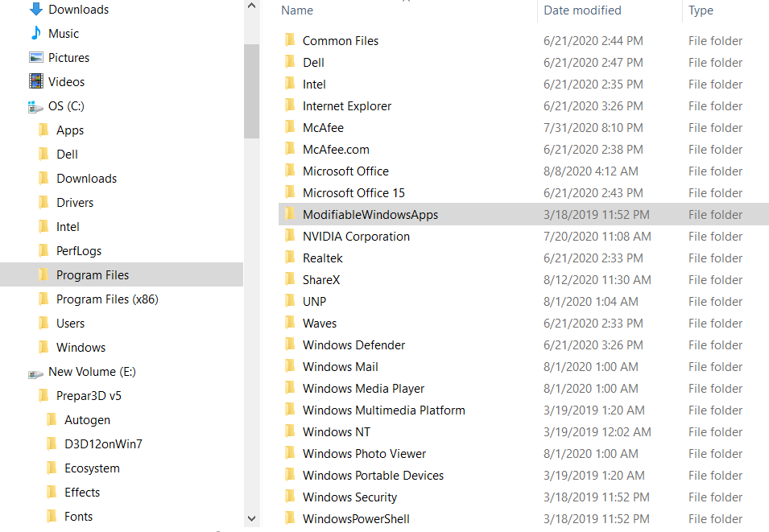
Task: Click the navigation pane scroll down arrow
Action: 251,518
